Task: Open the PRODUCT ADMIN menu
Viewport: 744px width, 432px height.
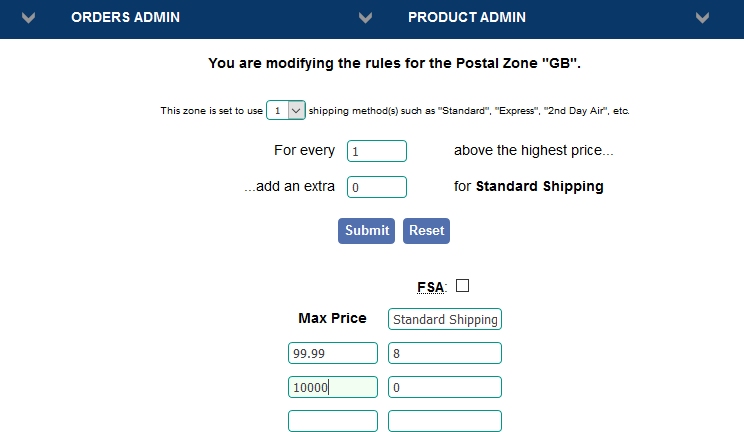Action: tap(466, 18)
